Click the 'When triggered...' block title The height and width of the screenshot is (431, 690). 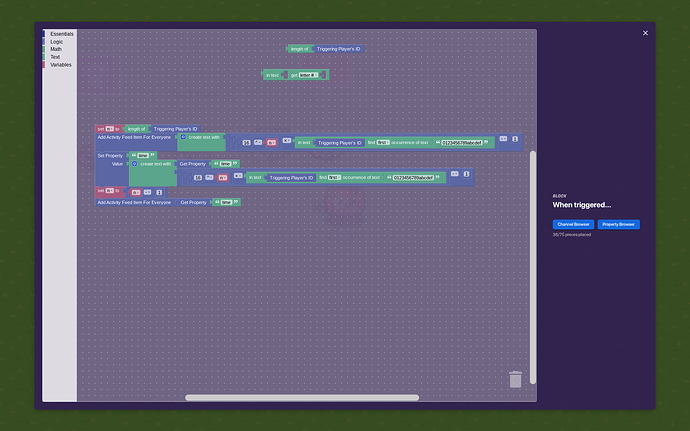tap(582, 205)
